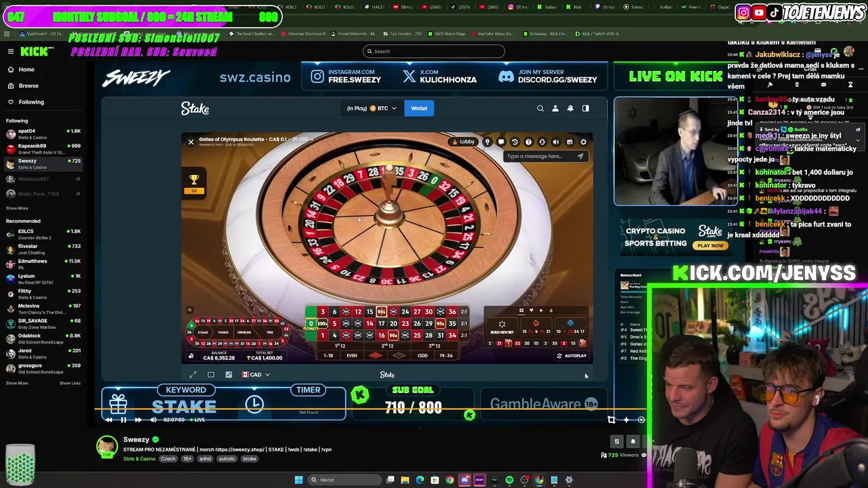This screenshot has width=868, height=488.
Task: Open the CAD currency dropdown
Action: (256, 374)
